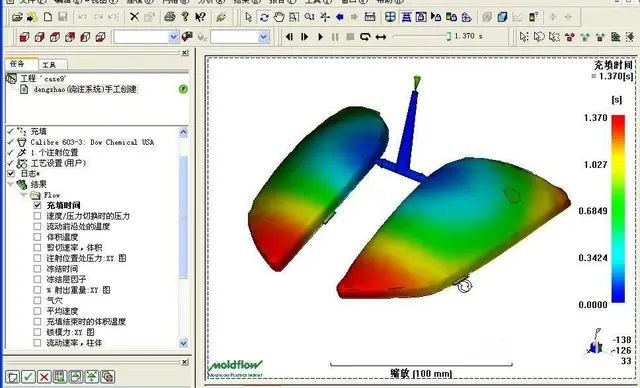Click the Cut scissors icon
Viewport: 640px width, 388px height.
(x=134, y=17)
